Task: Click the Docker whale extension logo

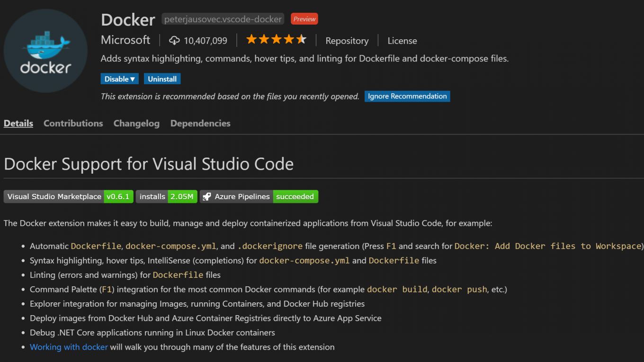Action: coord(45,50)
